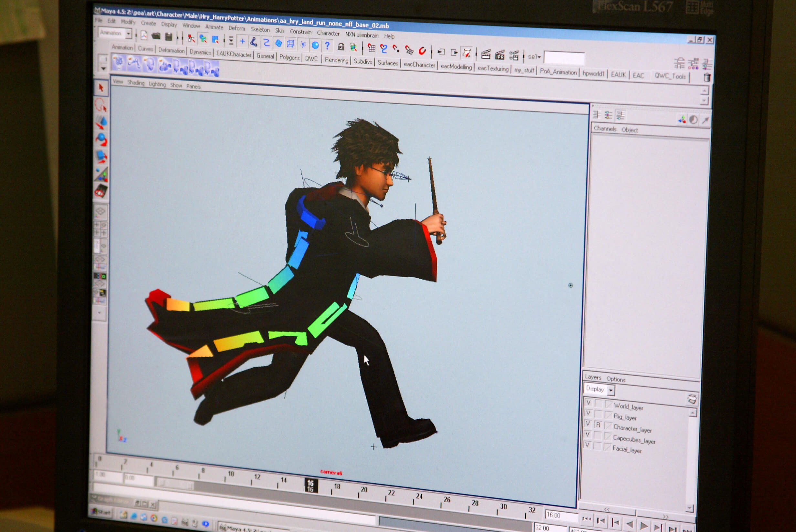
Task: Click the first Animation shelf icon
Action: [x=118, y=62]
